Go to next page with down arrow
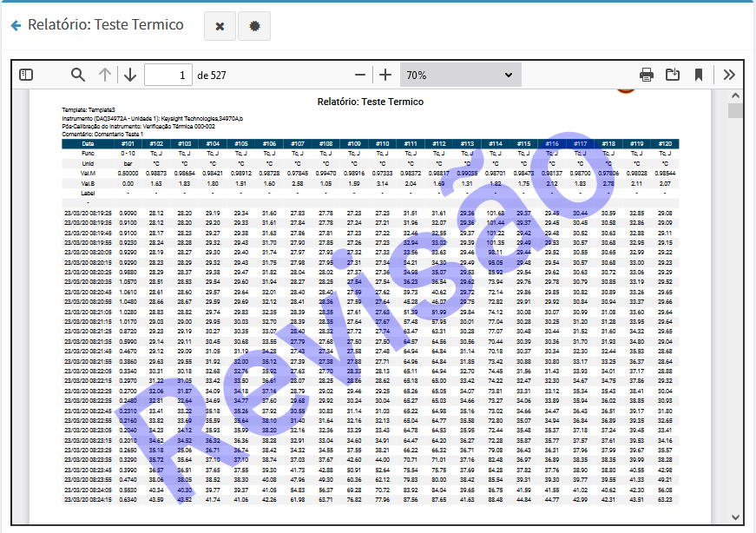Image resolution: width=756 pixels, height=533 pixels. pyautogui.click(x=130, y=75)
